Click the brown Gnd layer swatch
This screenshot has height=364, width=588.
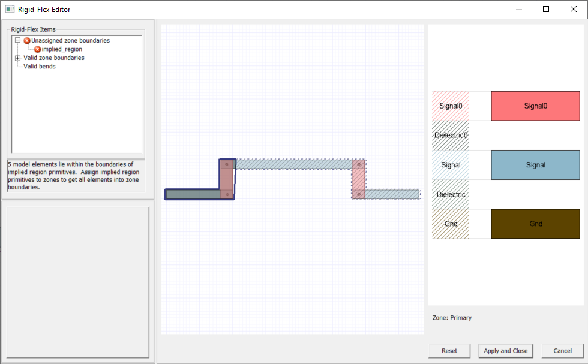click(x=535, y=224)
